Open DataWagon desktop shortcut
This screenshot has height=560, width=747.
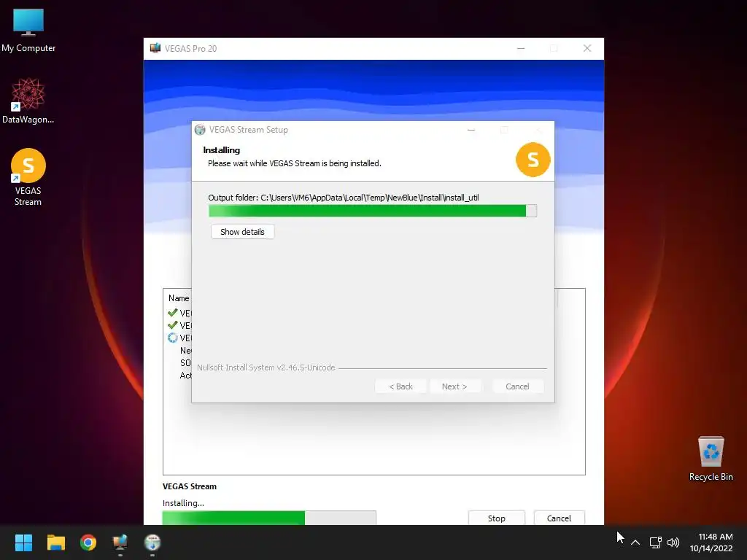tap(28, 101)
